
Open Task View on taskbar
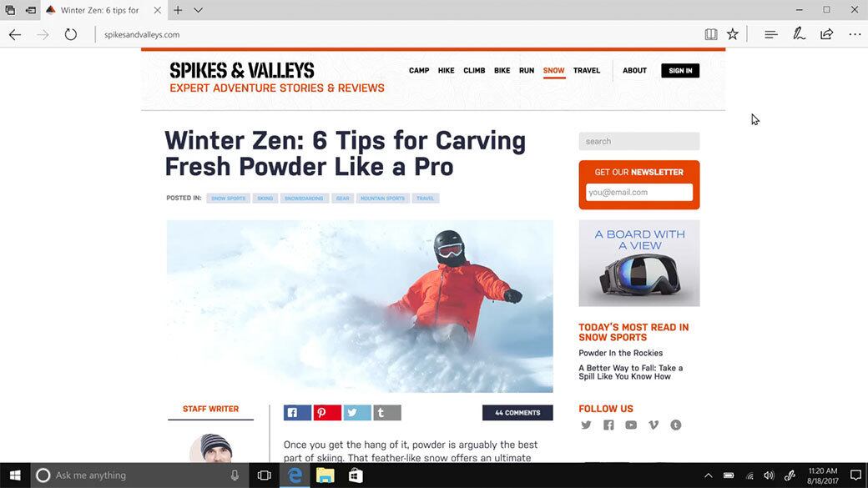pos(264,475)
